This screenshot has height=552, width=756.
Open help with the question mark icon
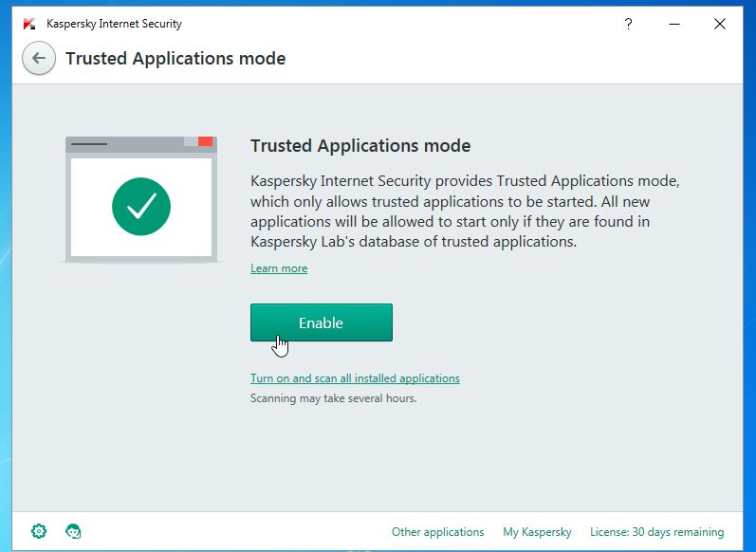tap(628, 25)
